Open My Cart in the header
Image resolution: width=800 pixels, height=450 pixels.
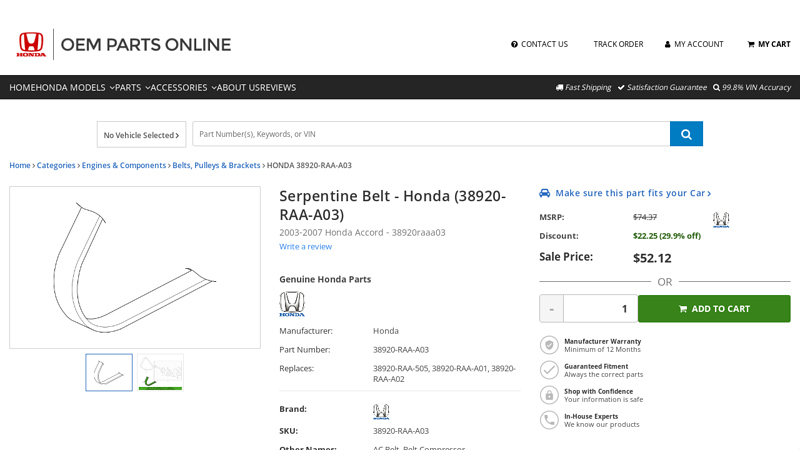769,44
